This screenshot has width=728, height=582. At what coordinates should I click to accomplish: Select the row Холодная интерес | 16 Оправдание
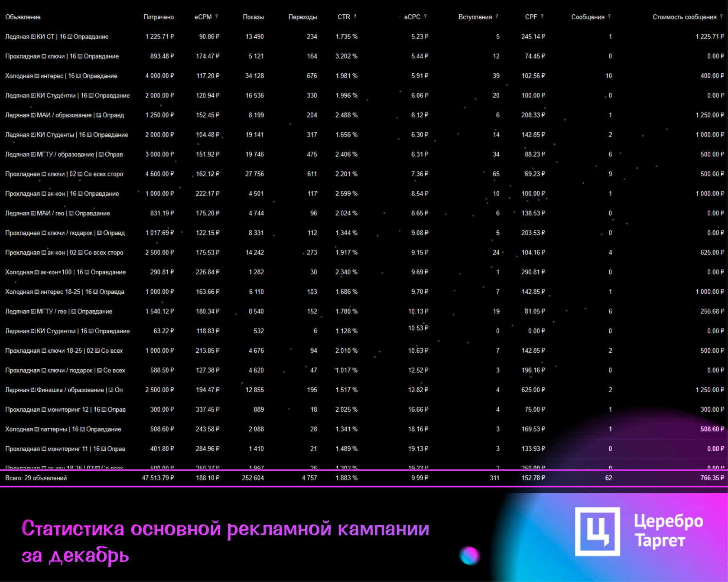coord(364,76)
